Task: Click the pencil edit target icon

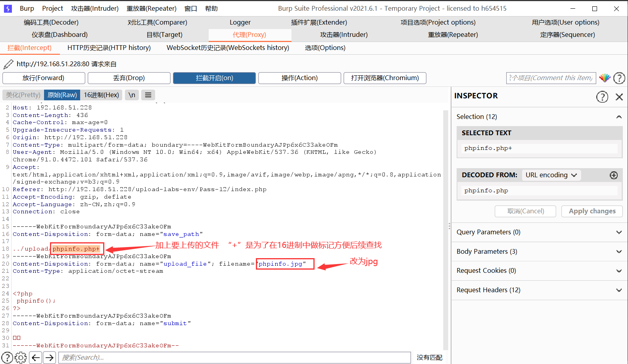Action: (x=8, y=64)
